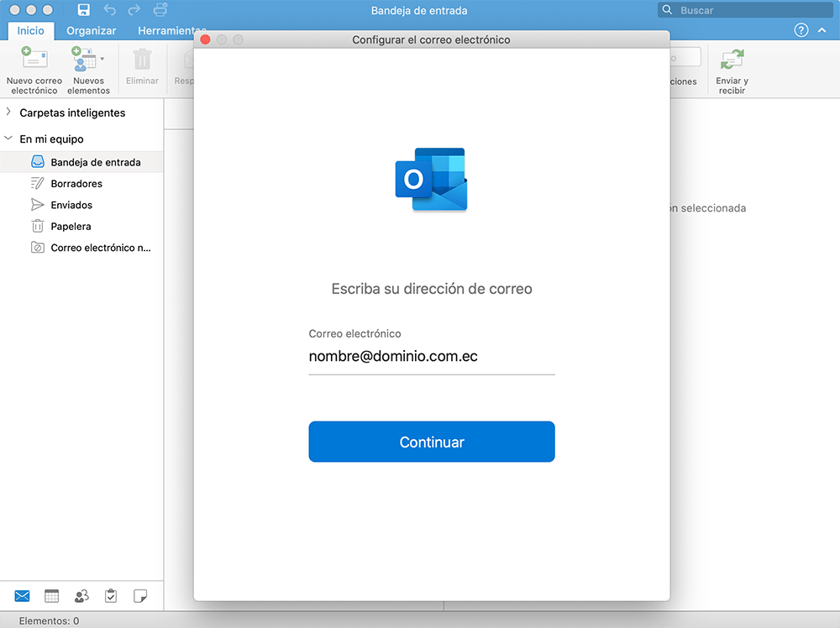The height and width of the screenshot is (628, 840).
Task: Select Bandeja de entrada folder
Action: tap(81, 162)
